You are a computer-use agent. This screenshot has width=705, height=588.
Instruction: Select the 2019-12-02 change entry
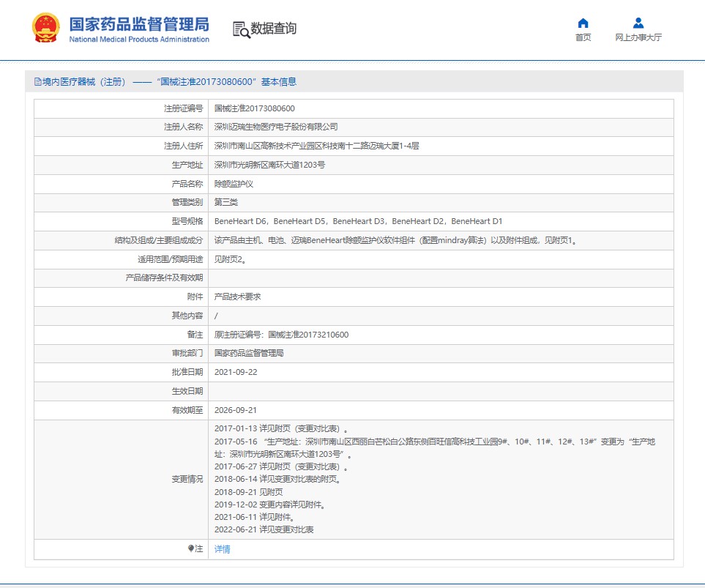click(x=270, y=505)
